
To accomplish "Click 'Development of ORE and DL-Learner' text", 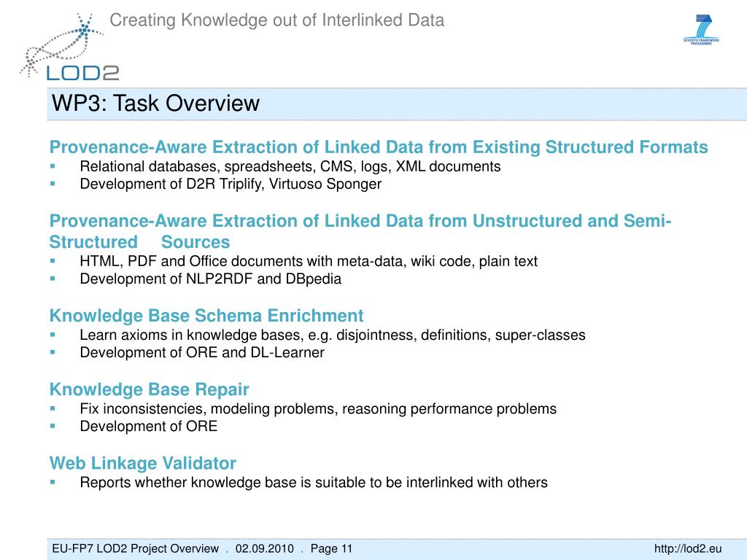I will 201,353.
